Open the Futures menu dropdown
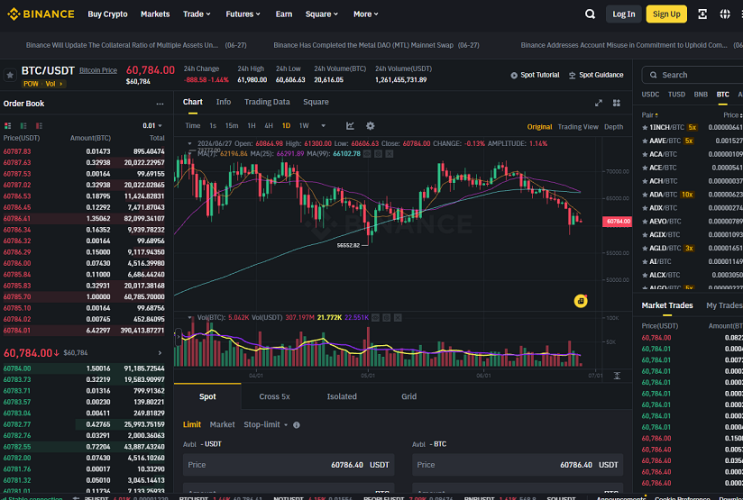Screen dimensions: 743x500 (x=243, y=14)
